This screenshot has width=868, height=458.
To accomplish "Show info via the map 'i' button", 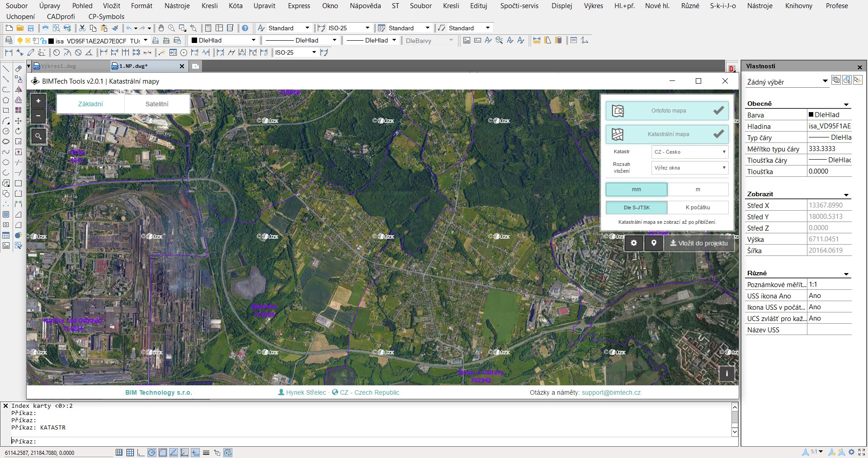I will coord(727,373).
